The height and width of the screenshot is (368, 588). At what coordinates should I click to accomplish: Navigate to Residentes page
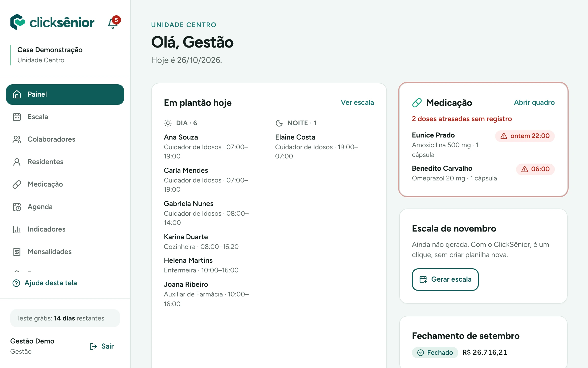65,162
